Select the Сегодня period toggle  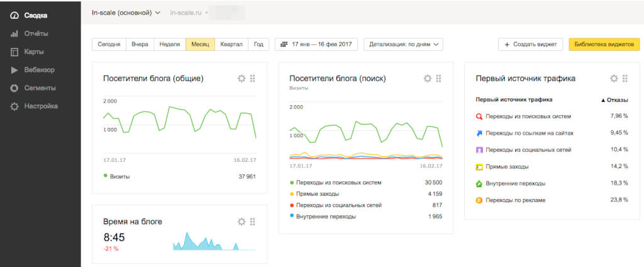click(x=109, y=45)
